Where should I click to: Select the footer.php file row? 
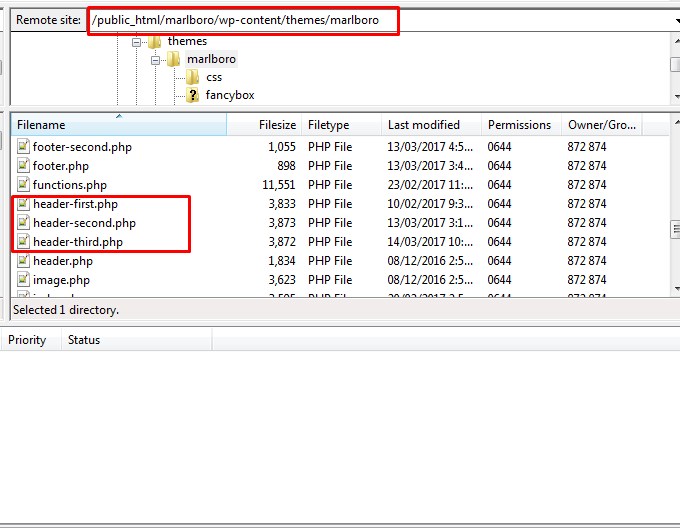tap(60, 166)
